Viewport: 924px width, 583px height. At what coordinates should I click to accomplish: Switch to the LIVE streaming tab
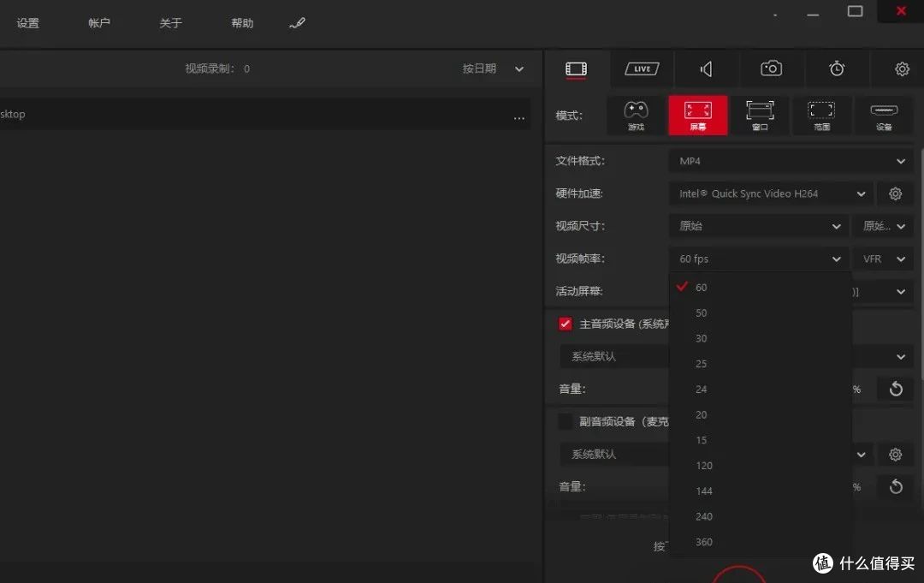pos(642,69)
